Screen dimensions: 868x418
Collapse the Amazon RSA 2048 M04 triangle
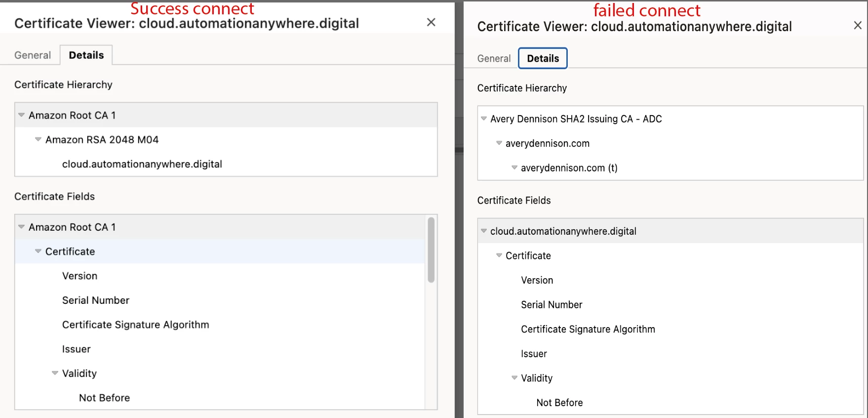[x=38, y=139]
